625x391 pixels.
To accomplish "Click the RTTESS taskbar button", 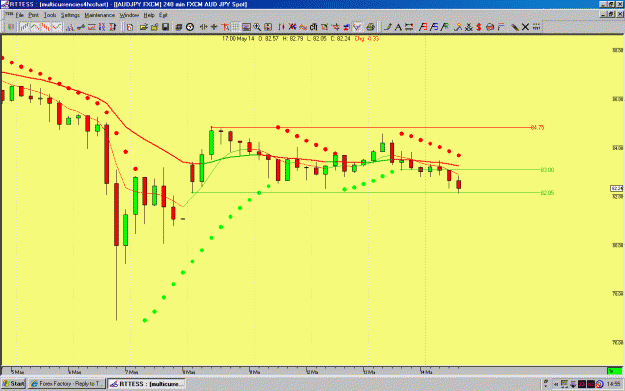I will (x=146, y=384).
